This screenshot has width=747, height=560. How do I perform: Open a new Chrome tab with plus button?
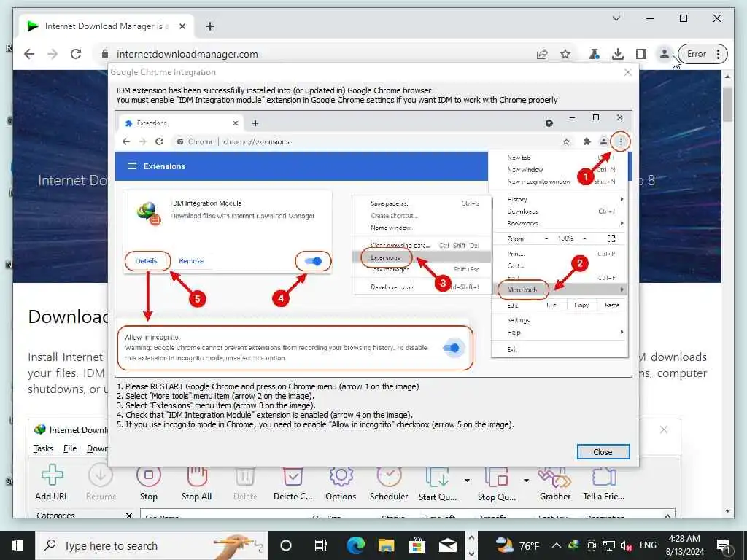tap(210, 26)
